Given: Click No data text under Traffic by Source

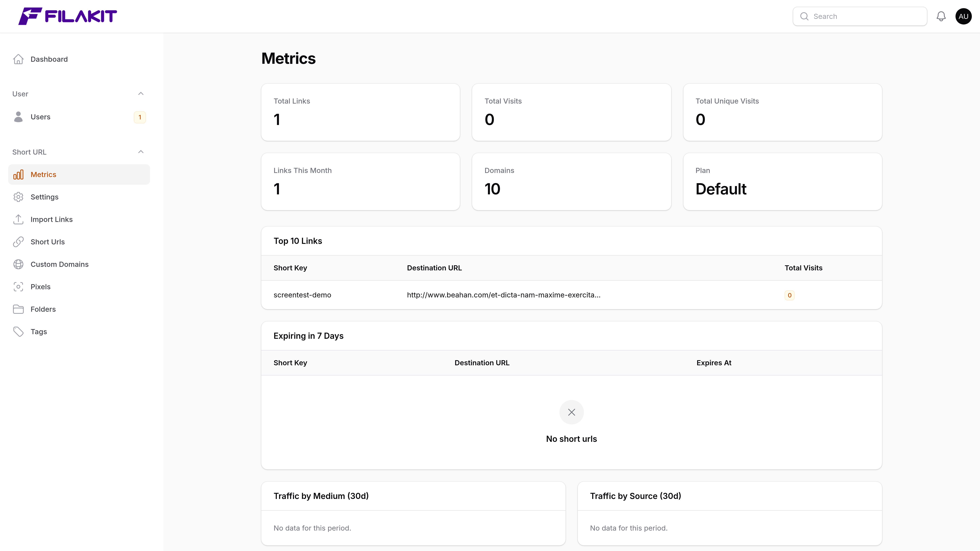Looking at the screenshot, I should click(628, 528).
